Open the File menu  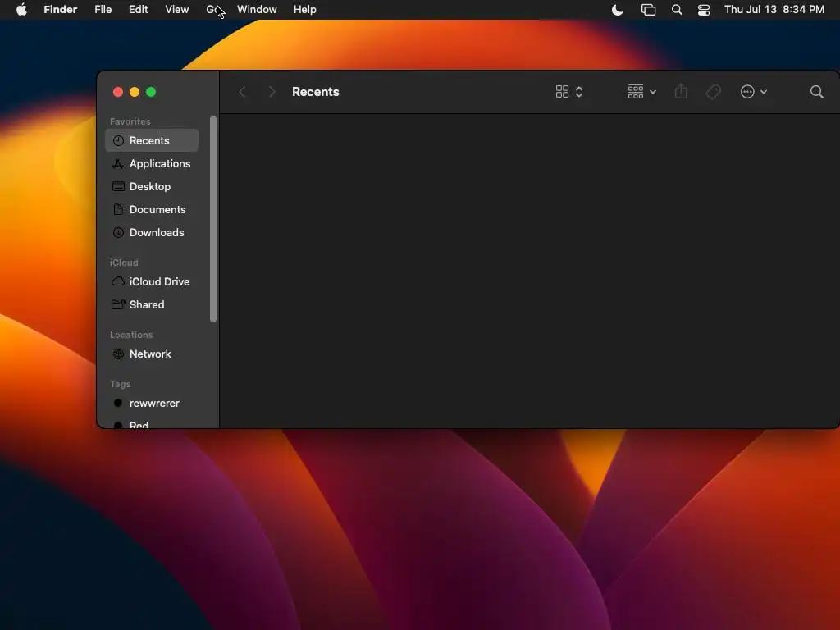coord(103,10)
